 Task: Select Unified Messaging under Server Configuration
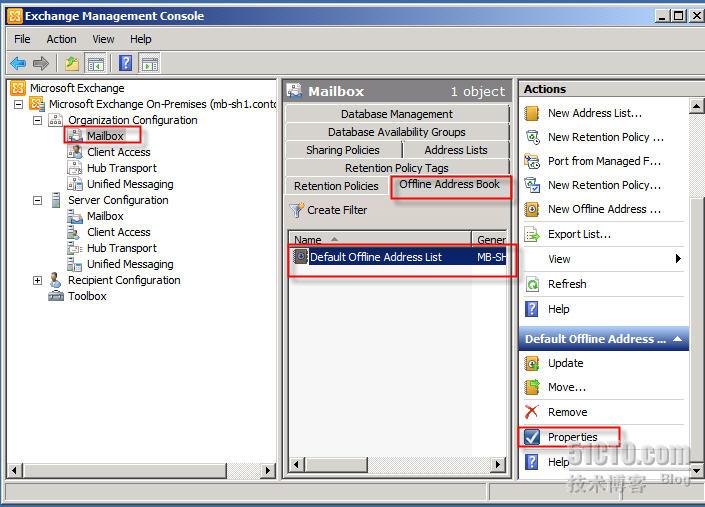(x=130, y=264)
